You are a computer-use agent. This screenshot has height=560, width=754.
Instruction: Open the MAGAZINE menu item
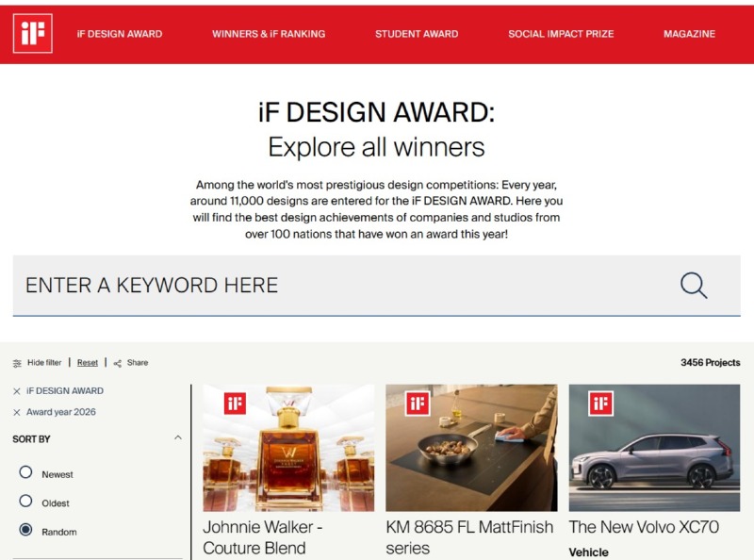[x=689, y=34]
